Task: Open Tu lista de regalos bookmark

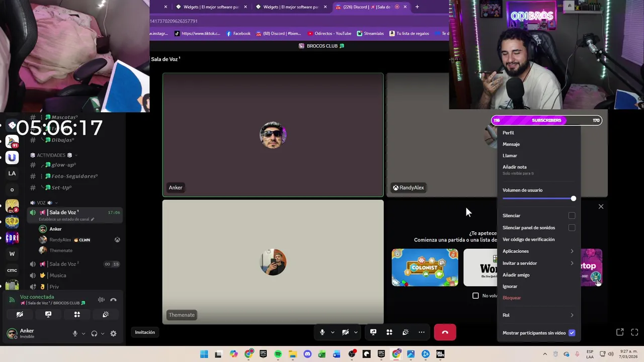Action: point(409,34)
